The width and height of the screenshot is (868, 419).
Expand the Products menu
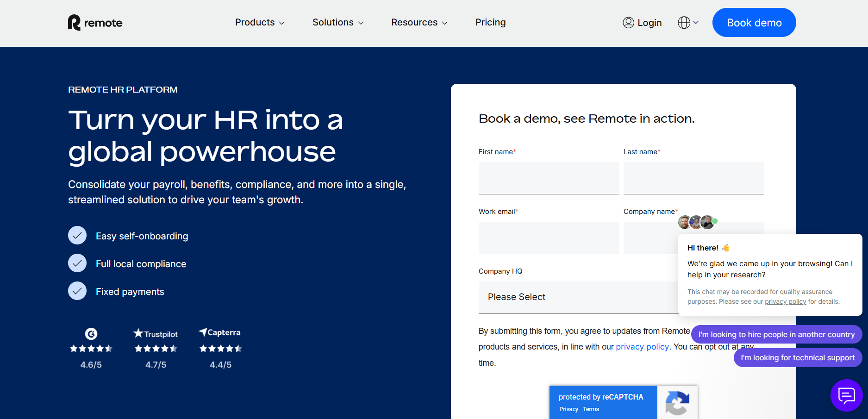click(x=260, y=22)
